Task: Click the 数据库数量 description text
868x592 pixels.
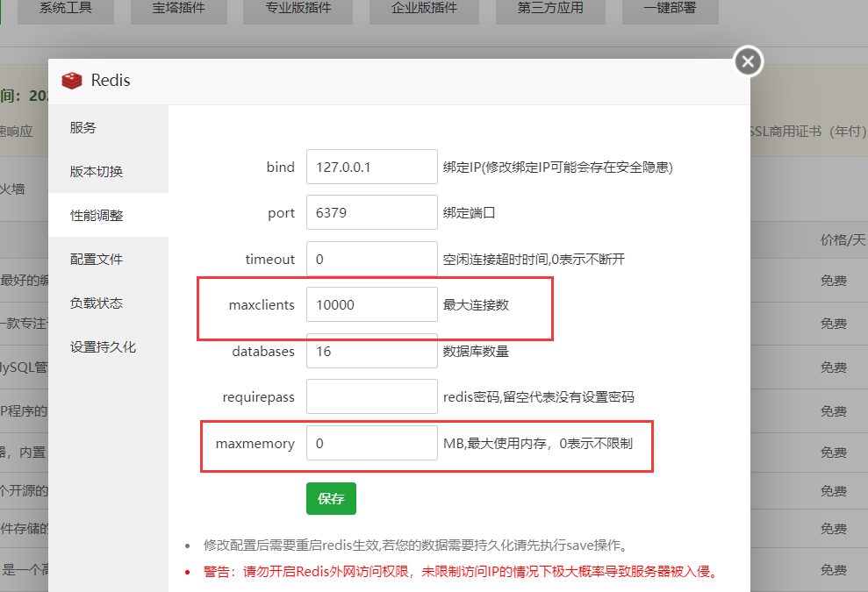Action: tap(476, 352)
